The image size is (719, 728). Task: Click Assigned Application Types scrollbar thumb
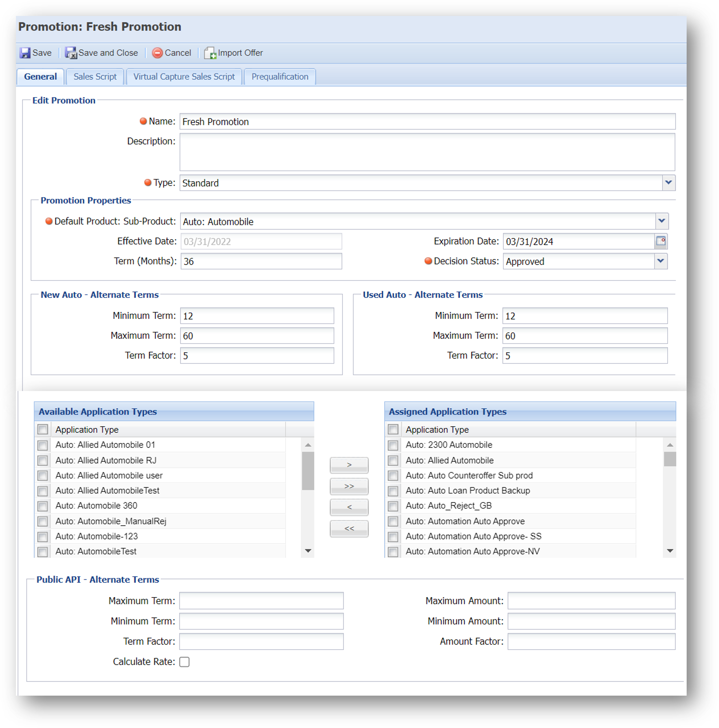tap(670, 459)
